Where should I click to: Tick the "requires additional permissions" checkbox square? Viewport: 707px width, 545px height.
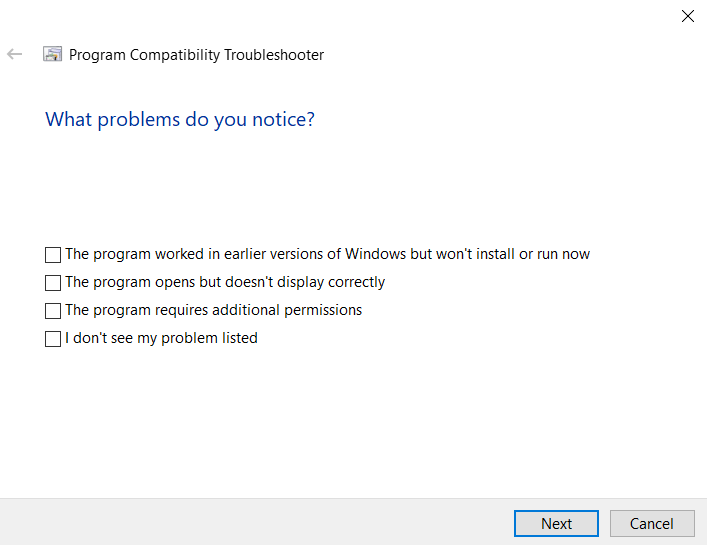53,311
